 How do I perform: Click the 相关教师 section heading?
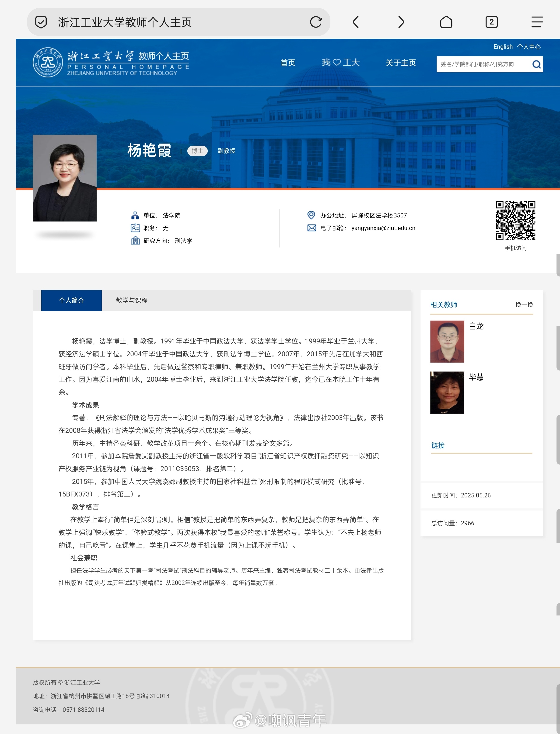coord(444,304)
